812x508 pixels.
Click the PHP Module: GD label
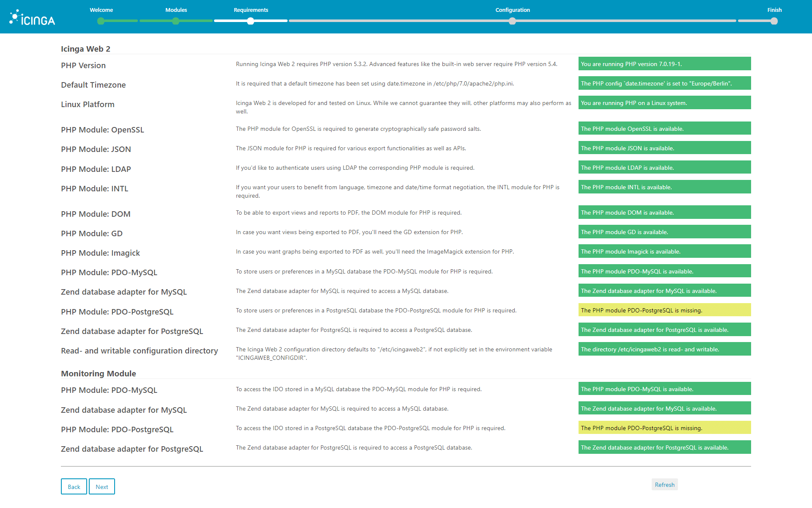tap(92, 233)
